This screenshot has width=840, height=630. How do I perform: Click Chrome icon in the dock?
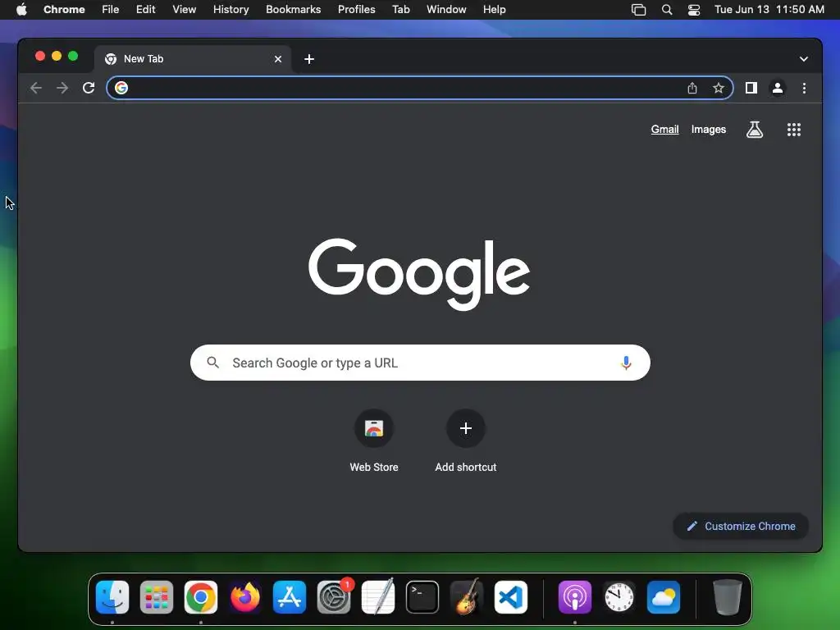(x=201, y=597)
